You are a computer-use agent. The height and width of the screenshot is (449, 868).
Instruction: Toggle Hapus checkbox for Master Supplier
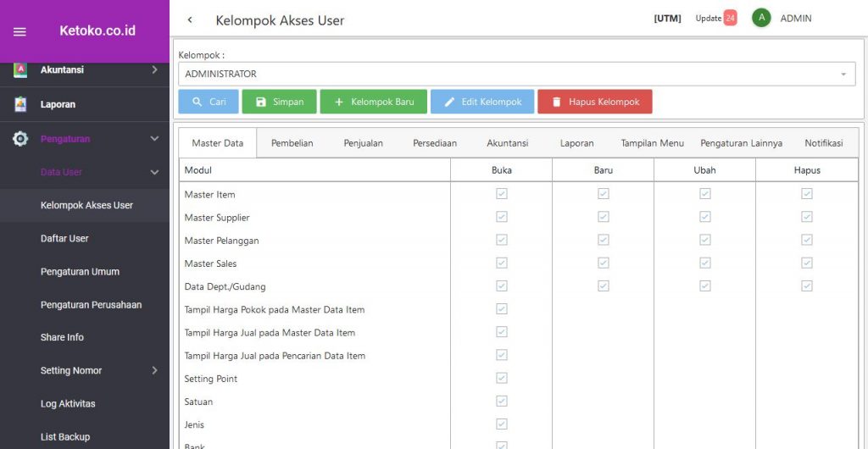coord(807,217)
